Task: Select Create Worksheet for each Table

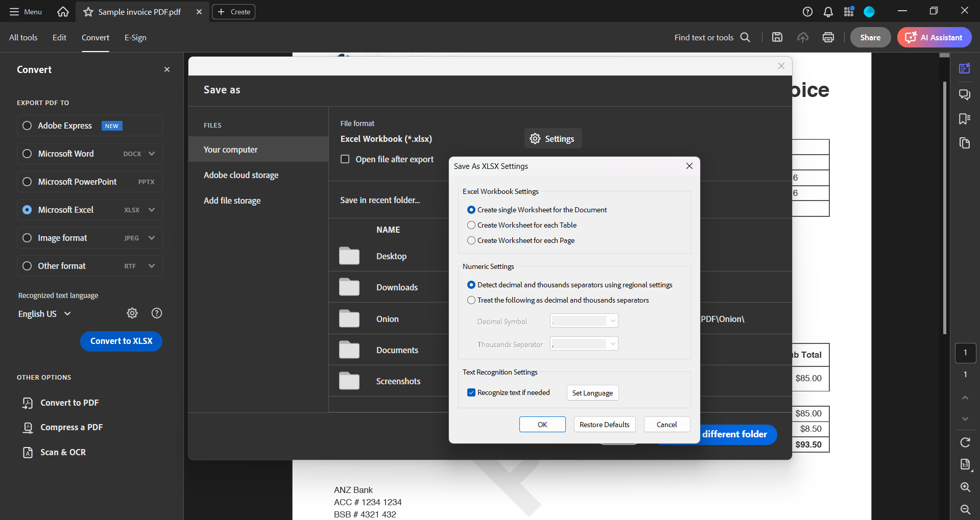Action: pyautogui.click(x=471, y=225)
